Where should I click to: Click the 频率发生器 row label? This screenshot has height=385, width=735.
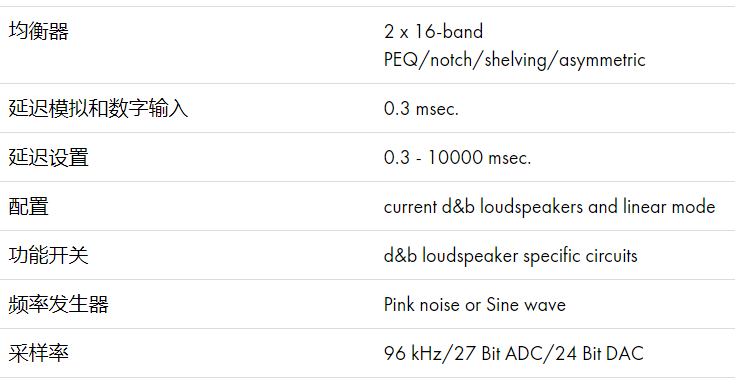[x=59, y=304]
